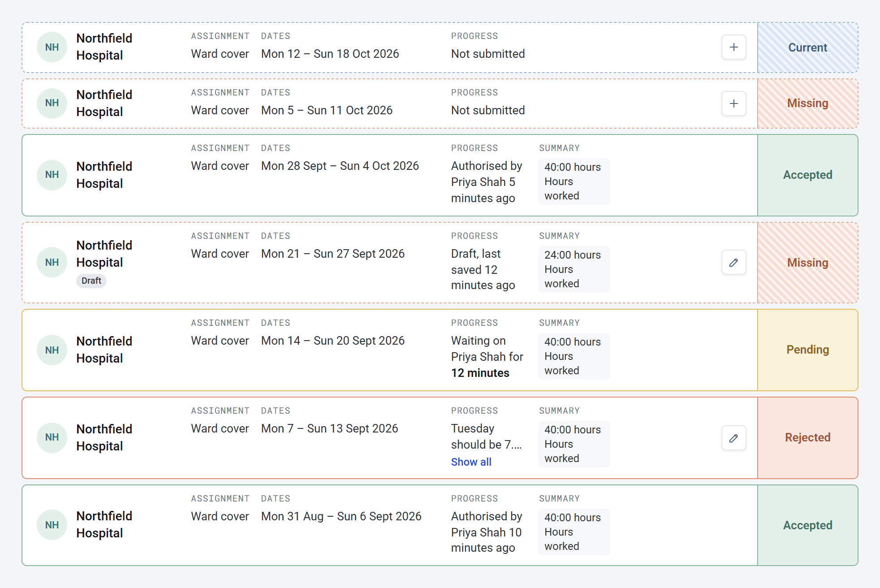This screenshot has width=880, height=588.
Task: Click 40:00 hours summary in Rejected row
Action: (574, 444)
